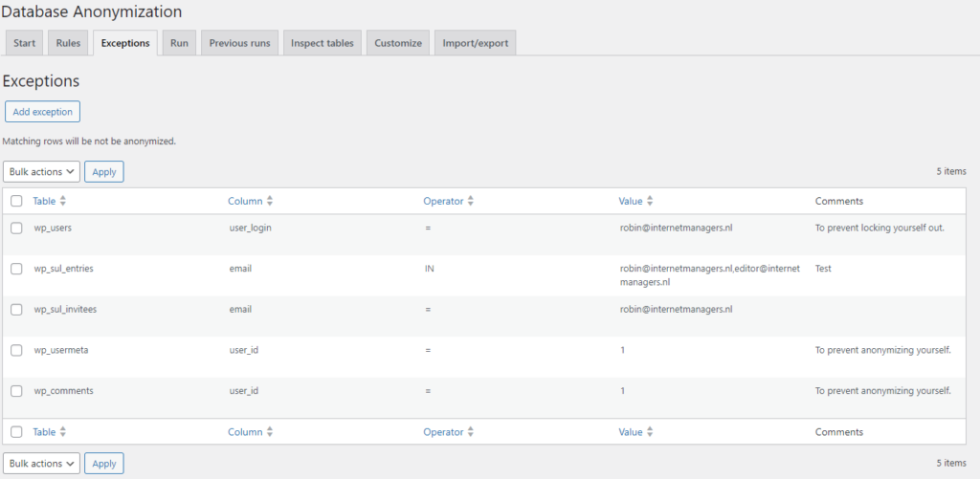Click sort arrows beside top Column header
Screen dimensions: 980x479
(270, 202)
